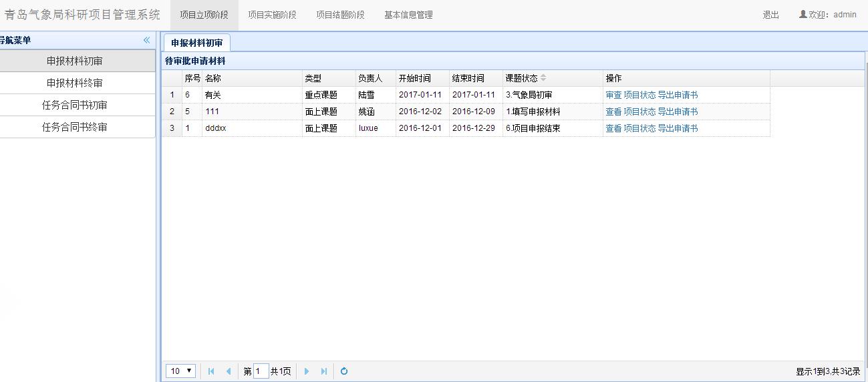Click end date 2016-12-09
The height and width of the screenshot is (382, 868).
click(x=476, y=112)
